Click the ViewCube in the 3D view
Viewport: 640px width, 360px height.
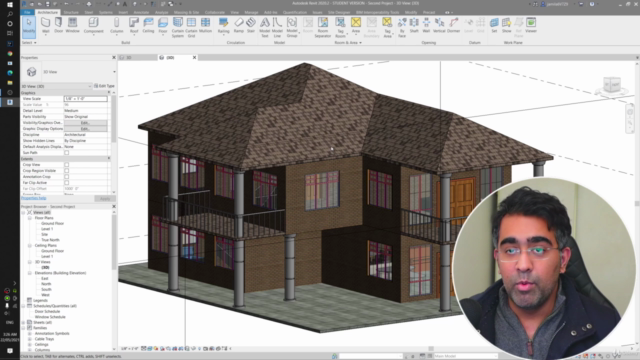612,84
